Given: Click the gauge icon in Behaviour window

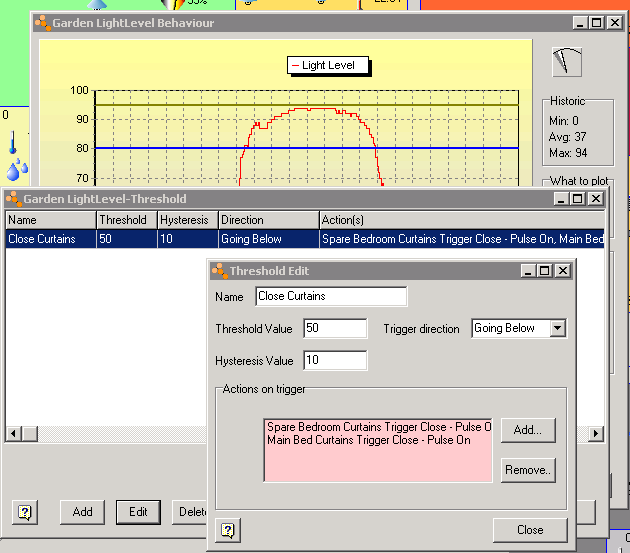Looking at the screenshot, I should [x=566, y=61].
